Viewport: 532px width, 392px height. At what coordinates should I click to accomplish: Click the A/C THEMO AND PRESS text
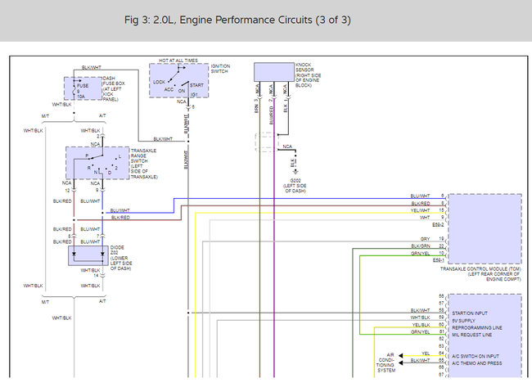(476, 363)
